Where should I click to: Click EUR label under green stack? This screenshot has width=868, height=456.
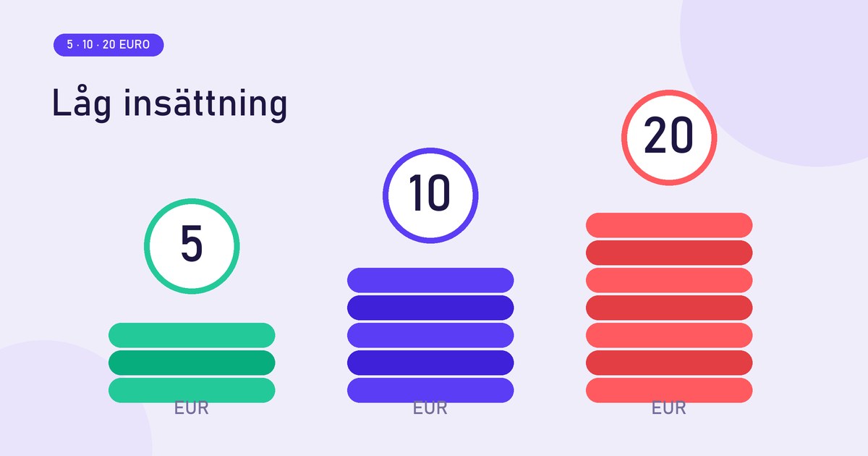point(192,408)
